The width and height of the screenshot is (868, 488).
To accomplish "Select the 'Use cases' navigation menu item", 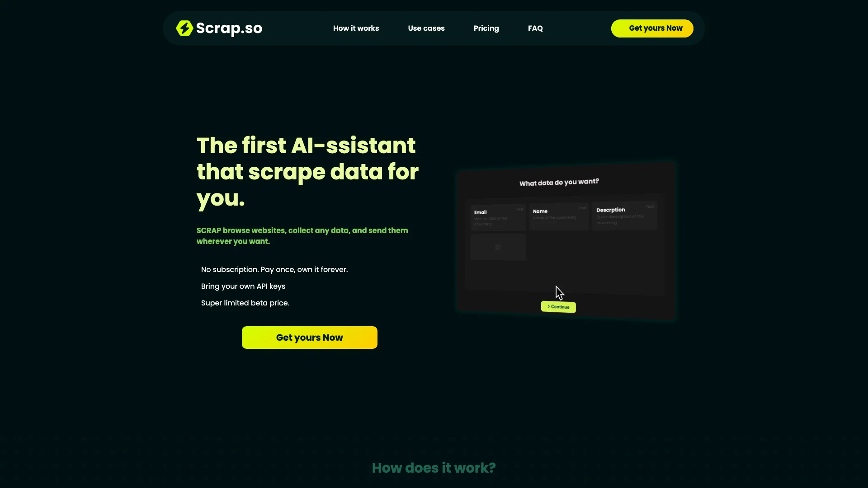I will pos(426,28).
